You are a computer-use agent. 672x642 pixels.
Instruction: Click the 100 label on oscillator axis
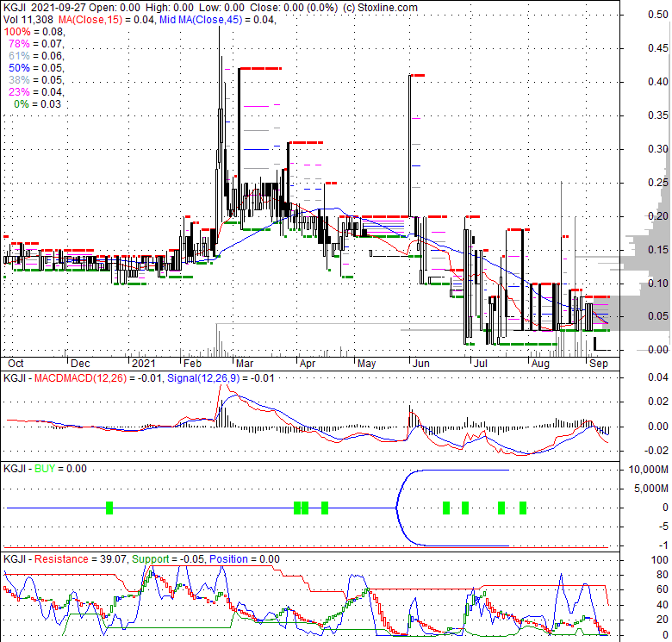660,560
